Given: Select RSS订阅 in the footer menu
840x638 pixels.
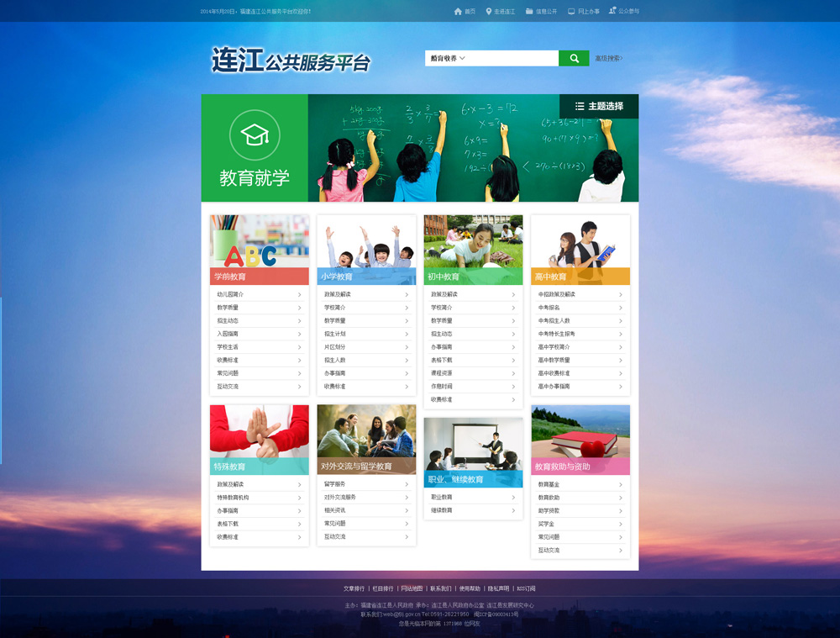Looking at the screenshot, I should pos(526,588).
